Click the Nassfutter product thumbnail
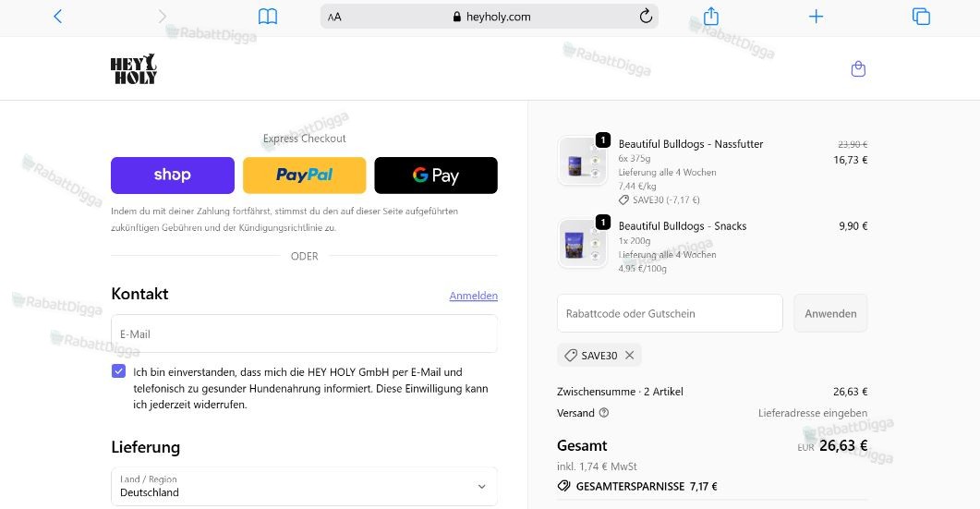This screenshot has width=980, height=509. tap(582, 161)
